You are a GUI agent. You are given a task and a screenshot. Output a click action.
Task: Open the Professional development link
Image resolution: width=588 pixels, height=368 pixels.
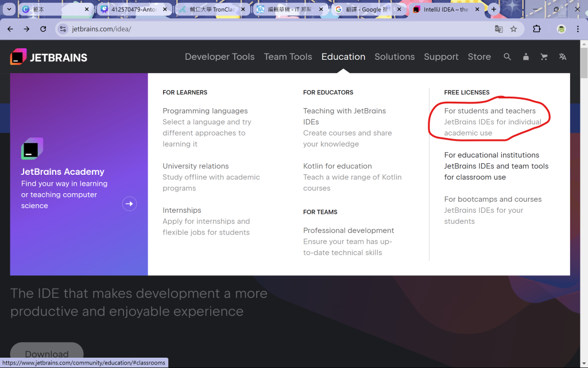[349, 231]
